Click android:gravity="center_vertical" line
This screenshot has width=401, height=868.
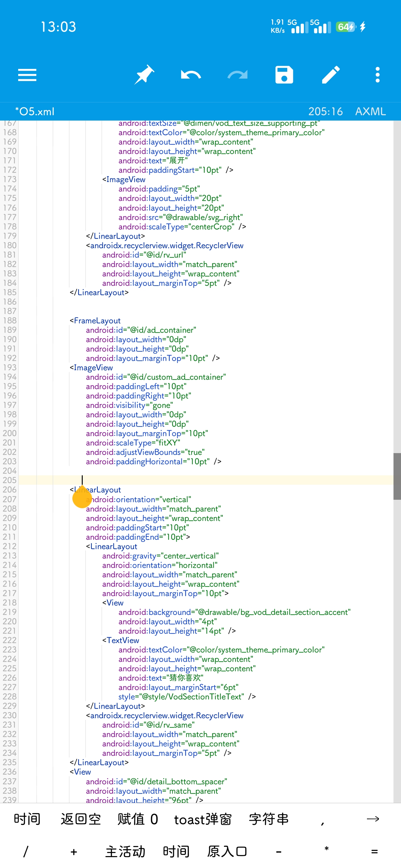point(160,555)
